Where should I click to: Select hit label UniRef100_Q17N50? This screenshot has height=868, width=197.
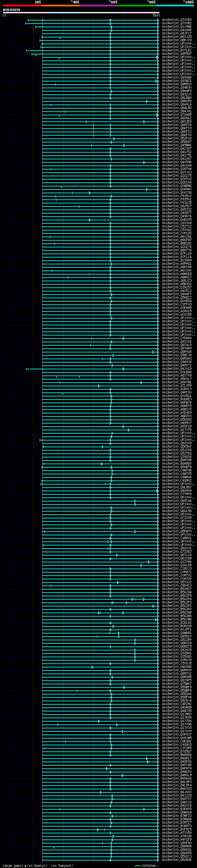tap(177, 714)
